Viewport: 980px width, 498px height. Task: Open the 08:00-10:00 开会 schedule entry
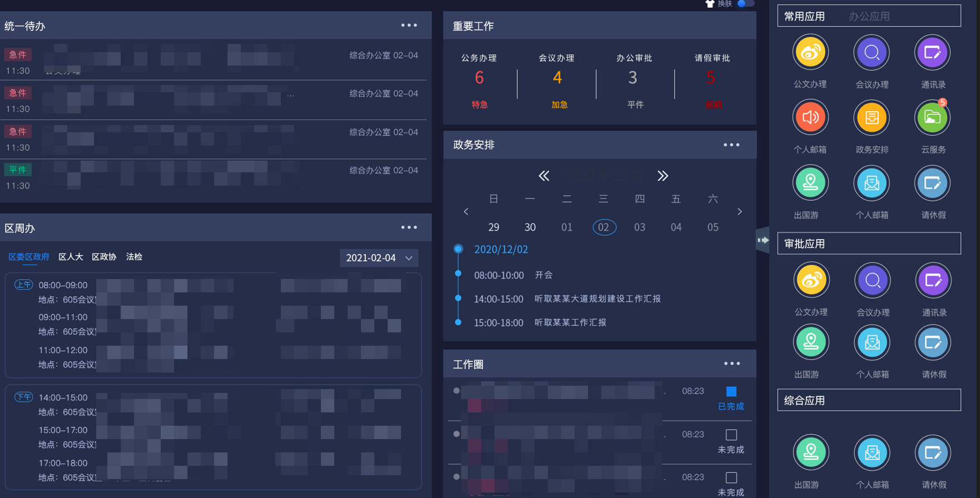[513, 275]
